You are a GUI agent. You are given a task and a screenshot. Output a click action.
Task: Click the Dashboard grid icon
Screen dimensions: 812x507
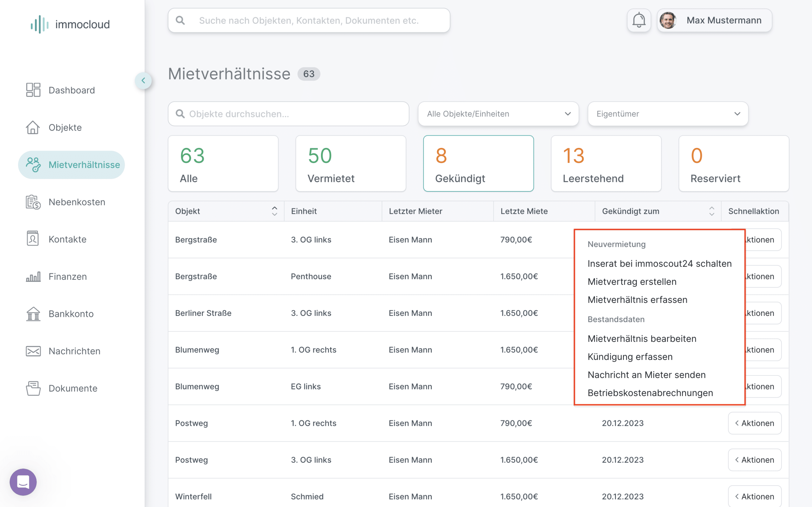[33, 90]
